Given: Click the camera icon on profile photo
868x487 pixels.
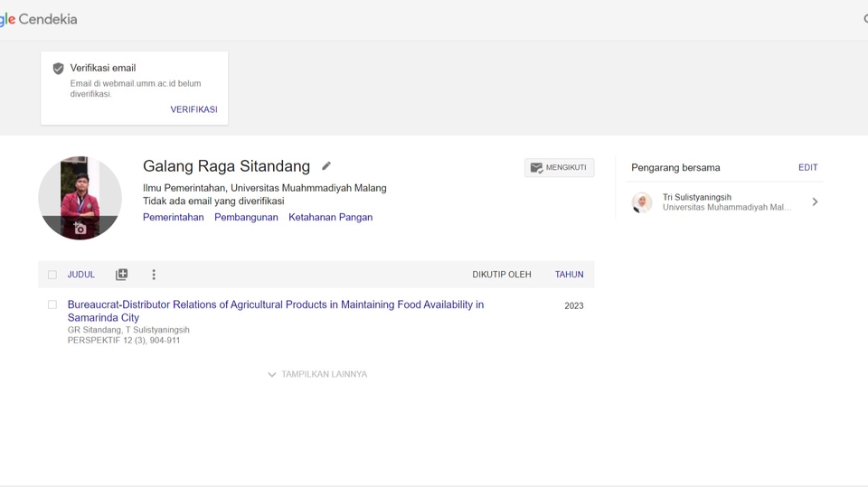Looking at the screenshot, I should (80, 229).
